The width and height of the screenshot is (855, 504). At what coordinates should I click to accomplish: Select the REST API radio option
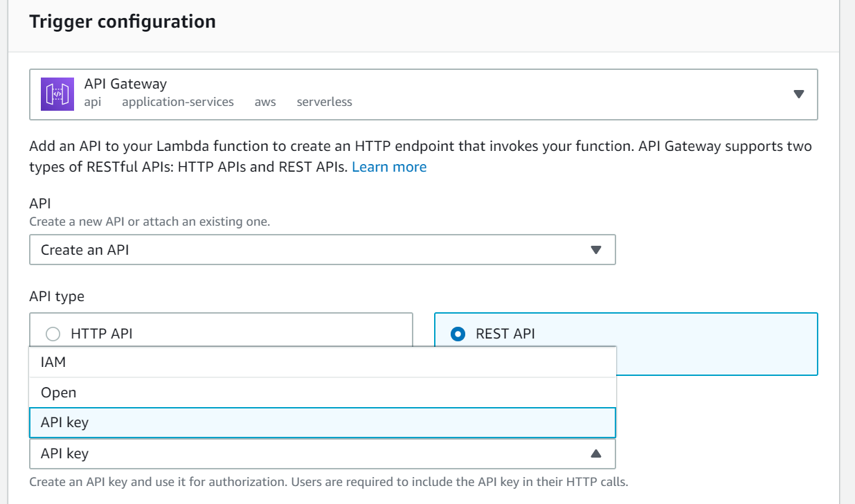[x=458, y=334]
